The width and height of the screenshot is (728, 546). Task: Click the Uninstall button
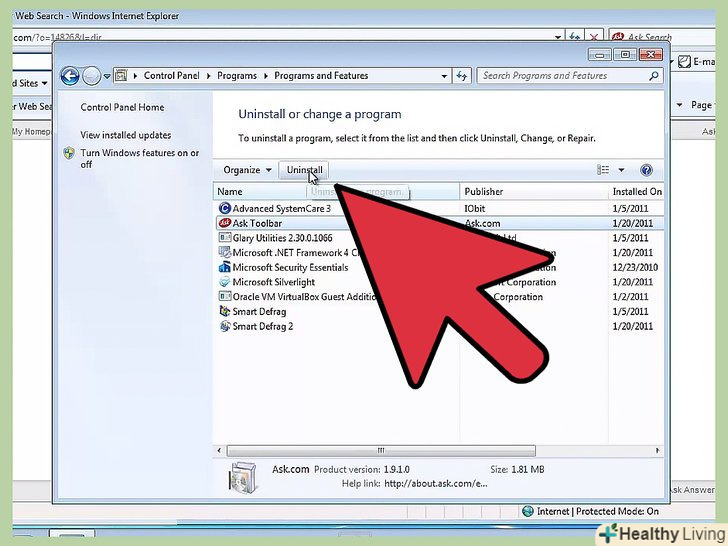tap(304, 170)
